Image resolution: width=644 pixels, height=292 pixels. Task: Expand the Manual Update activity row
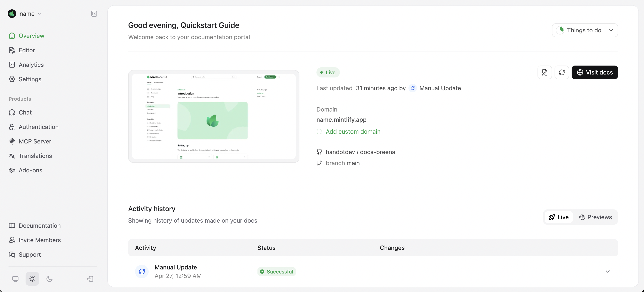point(608,271)
